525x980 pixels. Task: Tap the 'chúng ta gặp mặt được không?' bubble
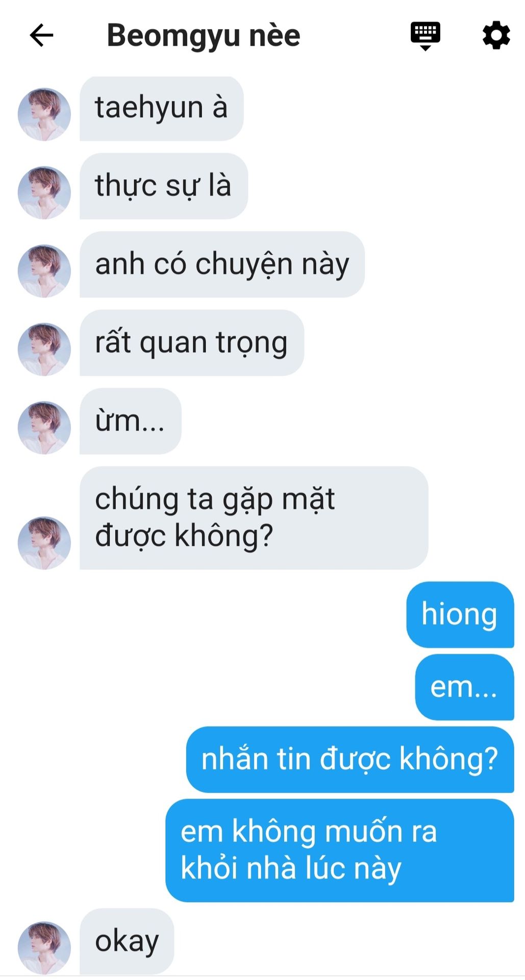pyautogui.click(x=254, y=518)
